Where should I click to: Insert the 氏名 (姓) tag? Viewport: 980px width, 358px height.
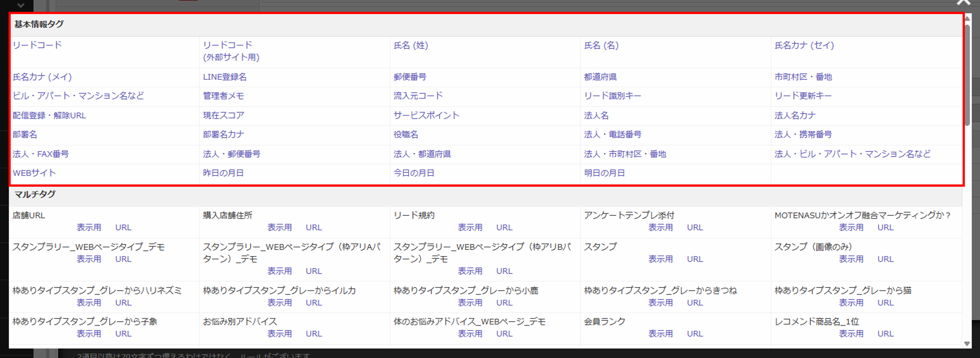tap(410, 45)
